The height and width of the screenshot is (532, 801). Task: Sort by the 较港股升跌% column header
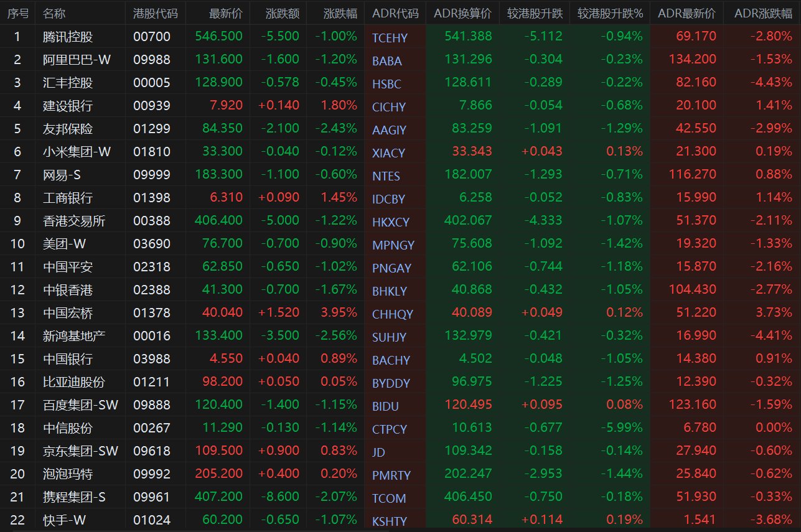point(610,13)
